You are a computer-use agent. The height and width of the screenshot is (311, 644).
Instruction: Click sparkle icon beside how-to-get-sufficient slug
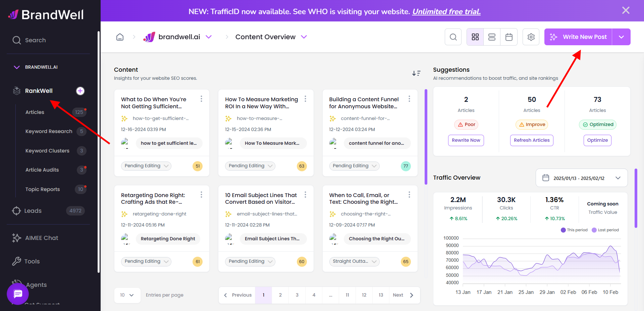pyautogui.click(x=124, y=119)
